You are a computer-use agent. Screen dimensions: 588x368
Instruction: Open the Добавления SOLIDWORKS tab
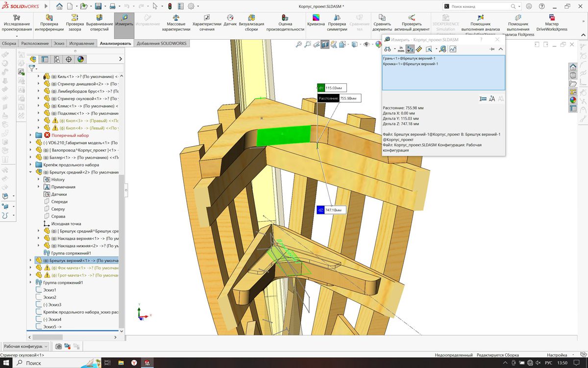click(x=161, y=43)
